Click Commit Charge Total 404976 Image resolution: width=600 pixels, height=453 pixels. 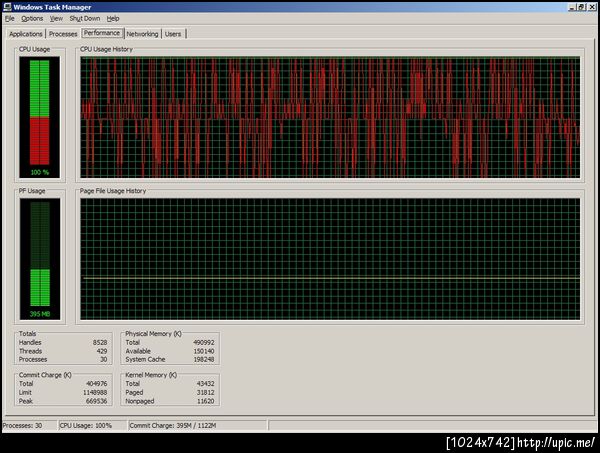[x=97, y=383]
